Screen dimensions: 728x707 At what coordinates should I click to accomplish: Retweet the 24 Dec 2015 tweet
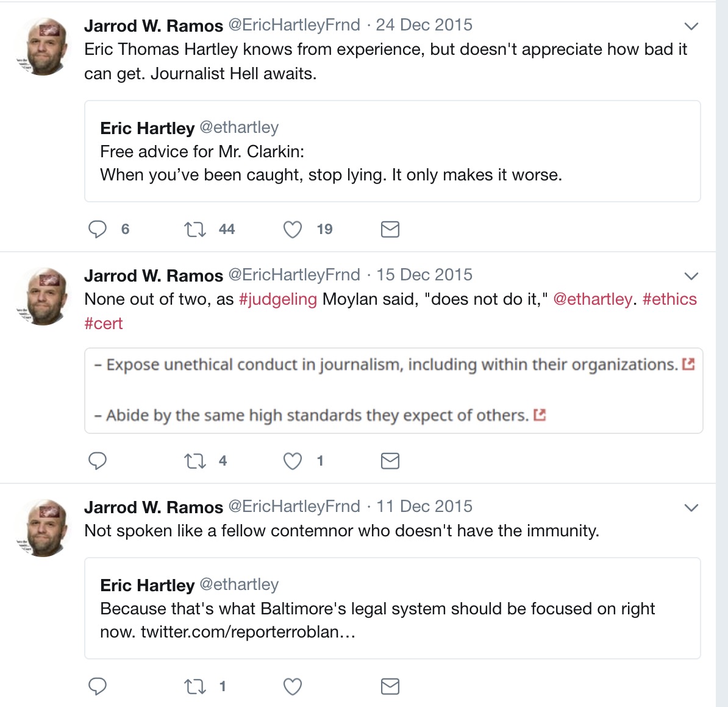click(x=195, y=229)
